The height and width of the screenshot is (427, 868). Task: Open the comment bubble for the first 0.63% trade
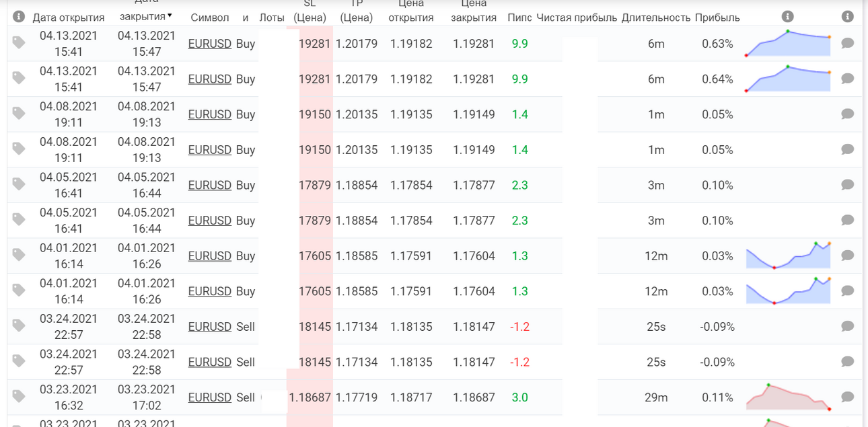(x=848, y=43)
